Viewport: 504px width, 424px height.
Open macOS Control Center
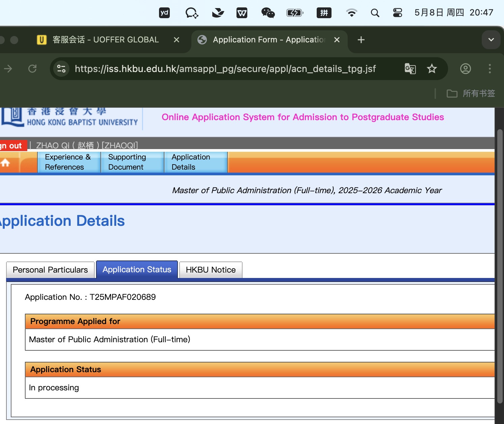tap(398, 13)
